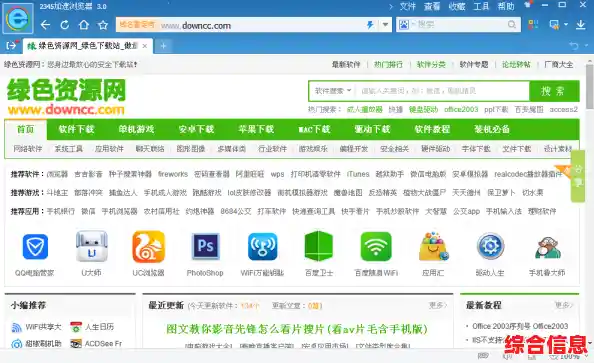This screenshot has width=594, height=363.
Task: Open the 单机游戏 navigation tab
Action: click(136, 129)
